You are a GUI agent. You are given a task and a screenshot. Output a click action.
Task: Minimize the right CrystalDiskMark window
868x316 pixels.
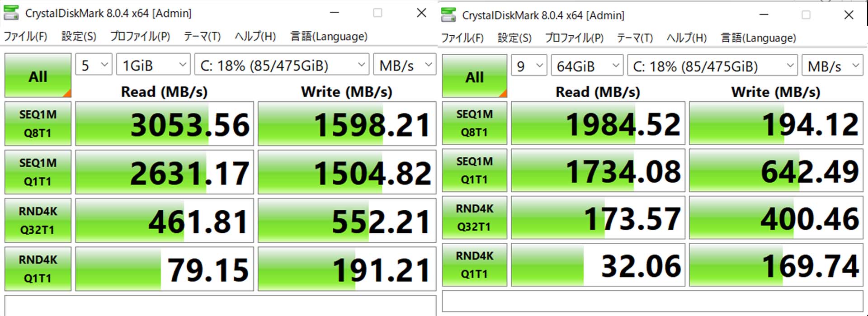pyautogui.click(x=764, y=14)
